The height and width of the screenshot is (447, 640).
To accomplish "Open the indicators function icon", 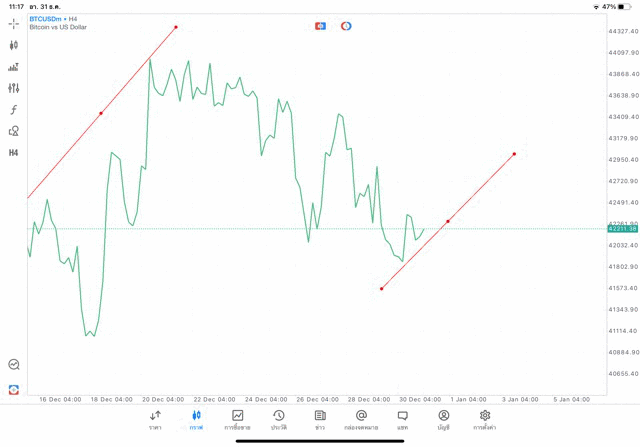I will 14,110.
